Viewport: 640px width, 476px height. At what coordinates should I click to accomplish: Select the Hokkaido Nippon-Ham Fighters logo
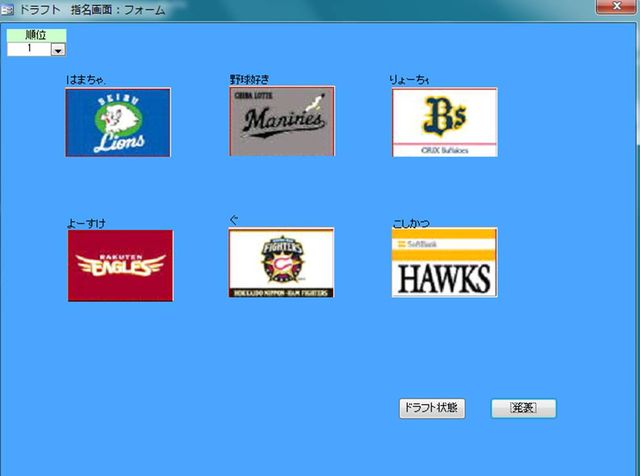[x=281, y=264]
